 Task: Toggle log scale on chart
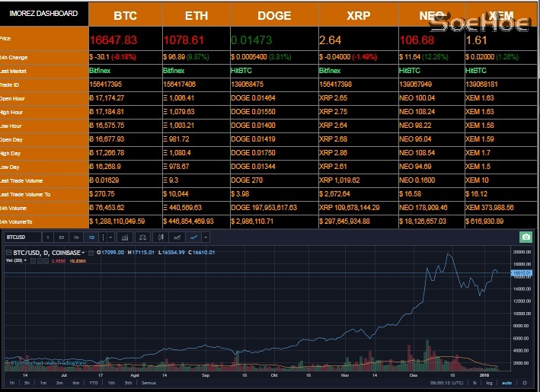point(488,382)
